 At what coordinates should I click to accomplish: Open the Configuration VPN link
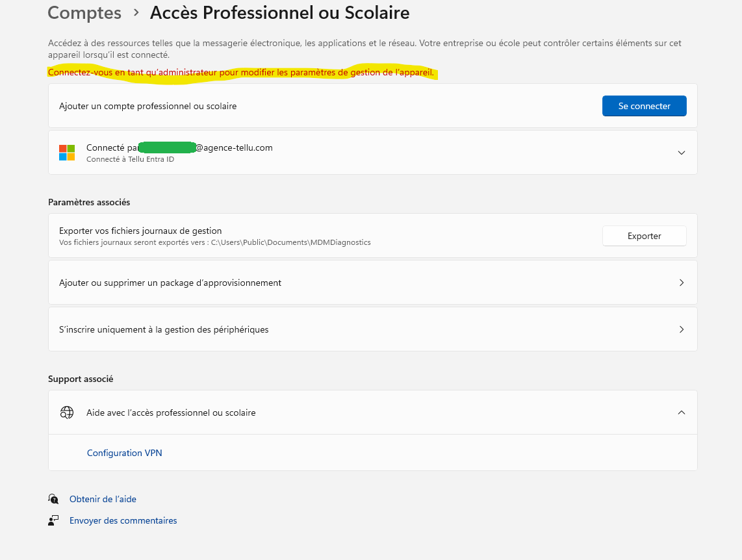coord(125,453)
